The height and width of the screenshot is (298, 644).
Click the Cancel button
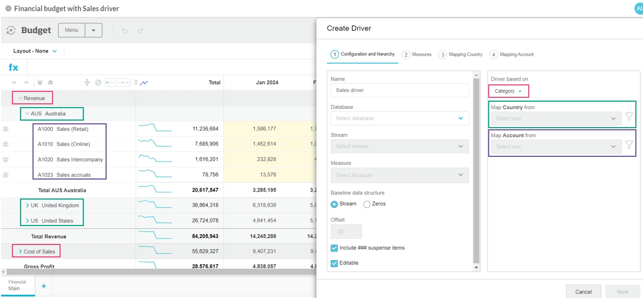point(583,292)
